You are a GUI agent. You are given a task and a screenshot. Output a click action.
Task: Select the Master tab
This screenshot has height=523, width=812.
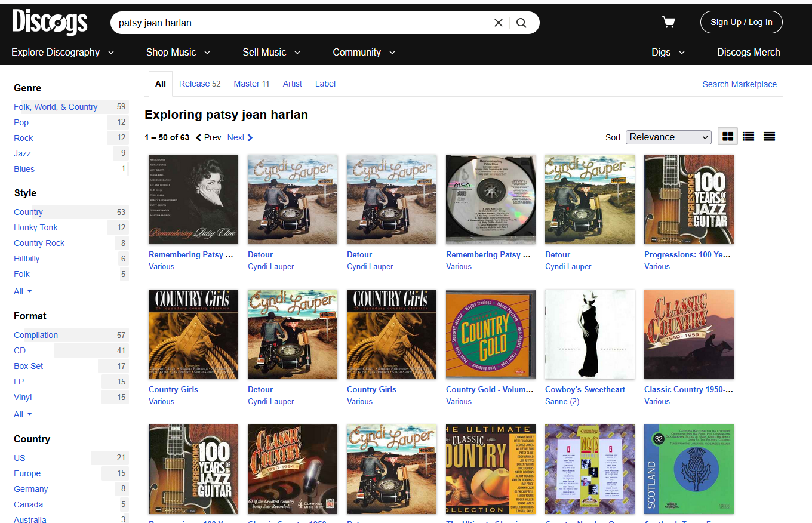[251, 84]
